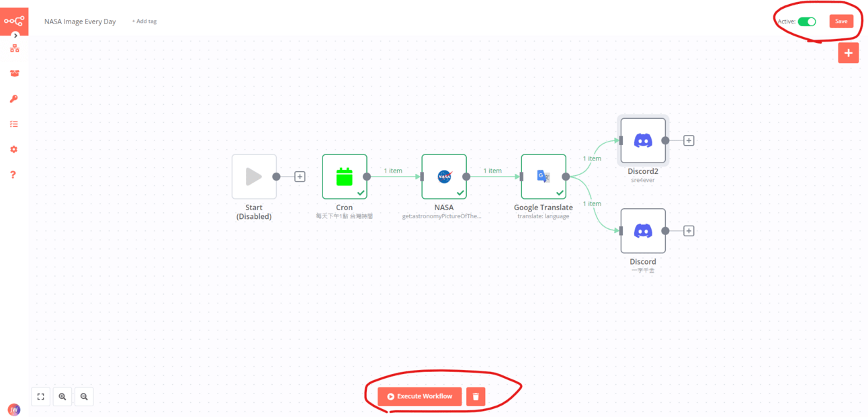Image resolution: width=868 pixels, height=417 pixels.
Task: Open the Credentials key icon
Action: click(14, 99)
